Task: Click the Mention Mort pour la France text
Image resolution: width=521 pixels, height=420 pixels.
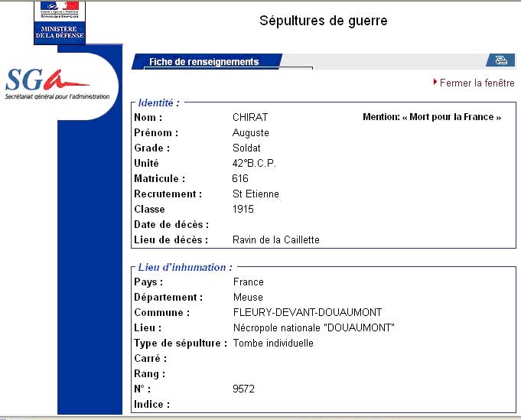Action: pos(432,117)
